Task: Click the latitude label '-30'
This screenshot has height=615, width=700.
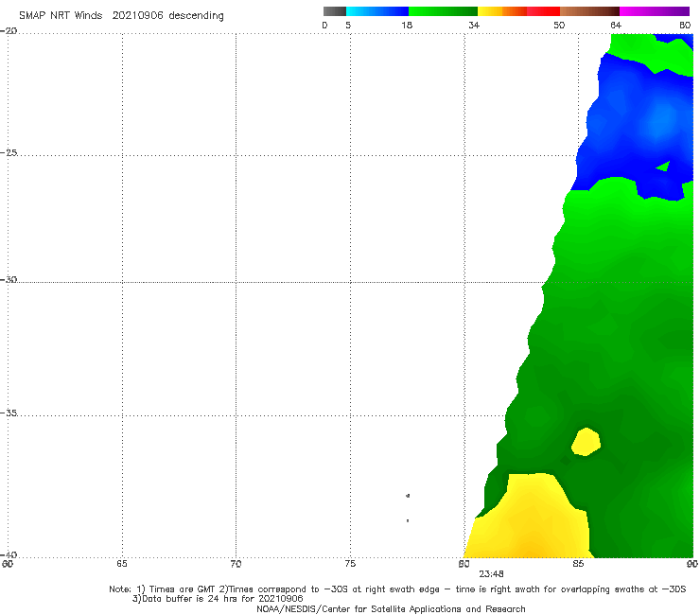Action: tap(9, 279)
